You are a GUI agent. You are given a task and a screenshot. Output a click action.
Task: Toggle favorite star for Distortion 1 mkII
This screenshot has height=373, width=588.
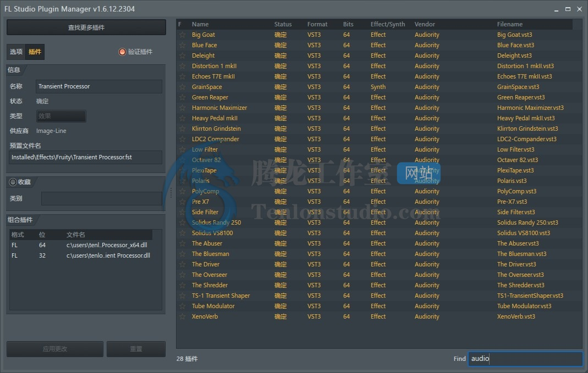click(182, 66)
